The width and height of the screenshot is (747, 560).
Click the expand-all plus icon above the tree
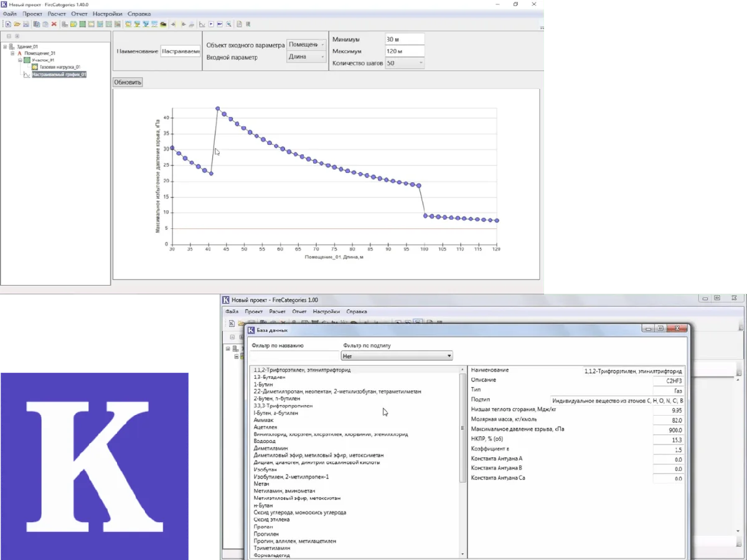[x=17, y=36]
